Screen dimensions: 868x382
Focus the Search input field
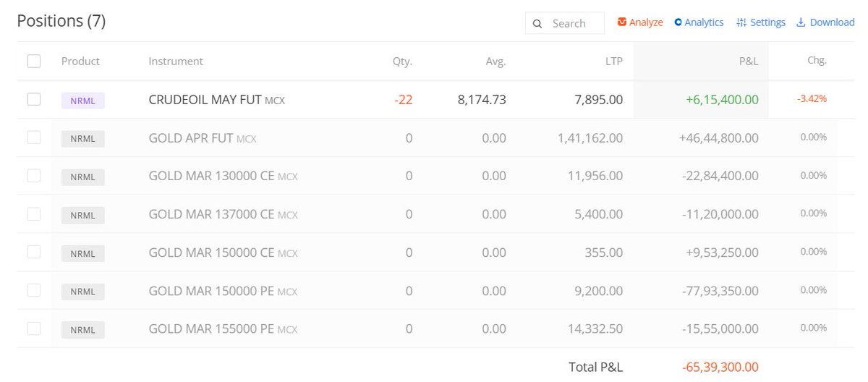coord(565,23)
